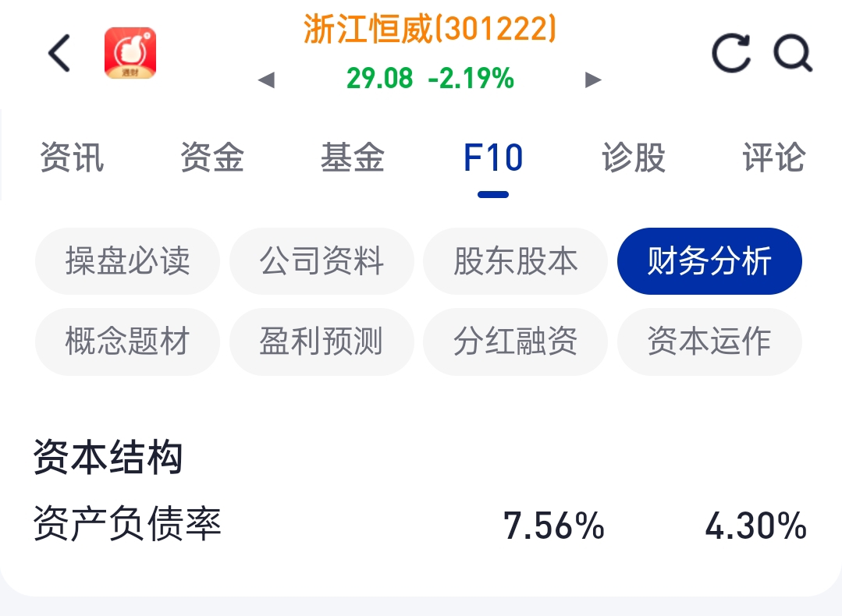Image resolution: width=842 pixels, height=616 pixels.
Task: Select the F10 tab
Action: click(493, 158)
